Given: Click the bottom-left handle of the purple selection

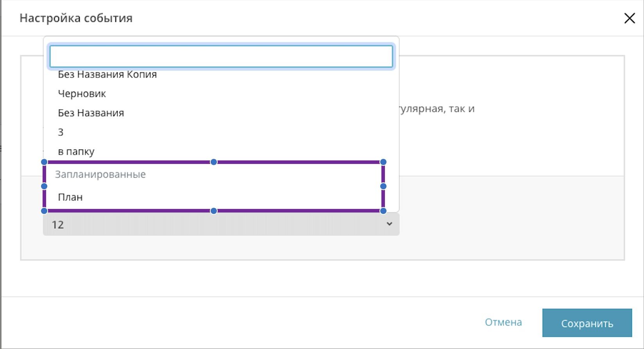Looking at the screenshot, I should tap(44, 211).
